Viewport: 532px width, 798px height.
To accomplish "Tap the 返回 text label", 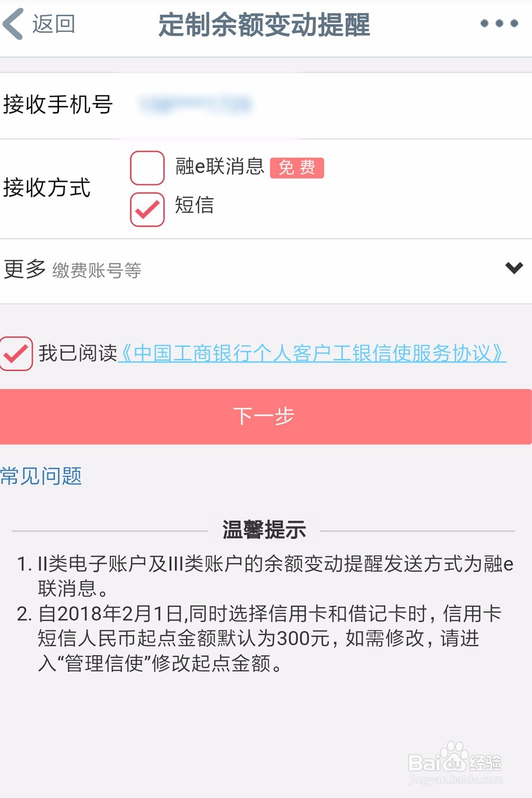I will (x=53, y=24).
